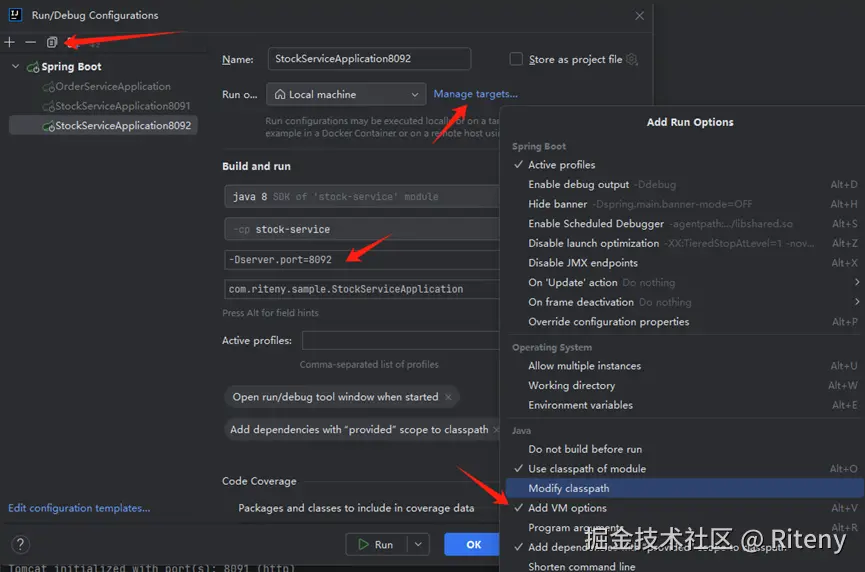Select Allow multiple instances option
This screenshot has width=865, height=572.
(685, 366)
